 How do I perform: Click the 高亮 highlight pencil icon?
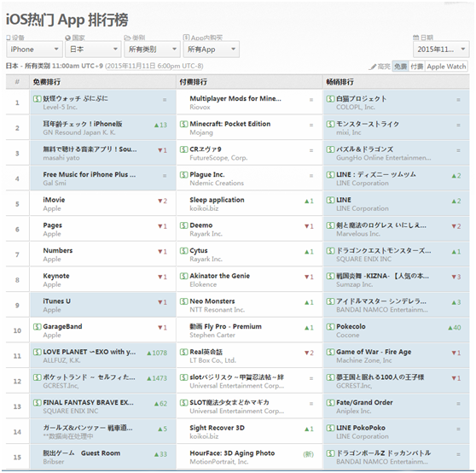click(373, 67)
